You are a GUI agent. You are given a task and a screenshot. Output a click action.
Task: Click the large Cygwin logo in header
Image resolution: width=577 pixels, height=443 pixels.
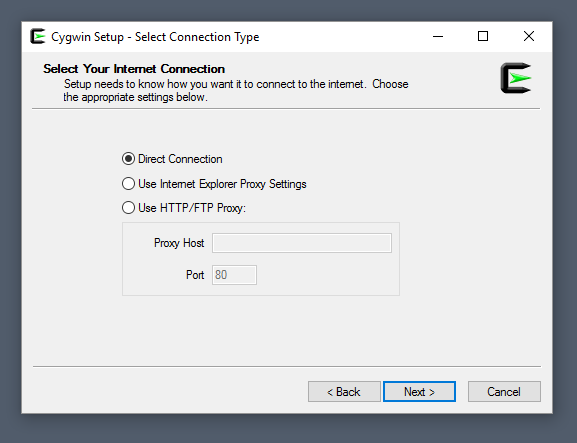516,78
